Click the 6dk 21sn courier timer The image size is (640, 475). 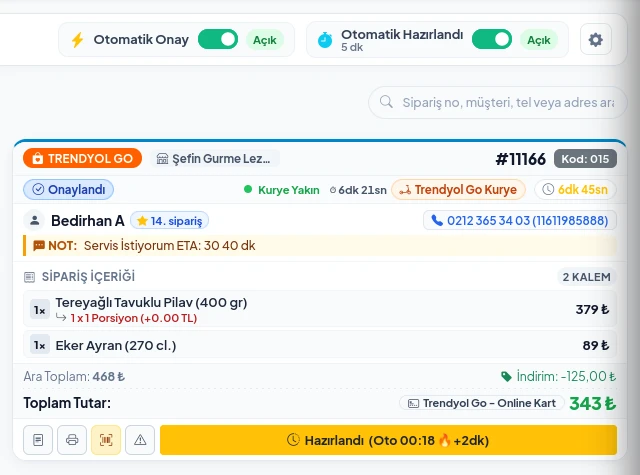358,190
